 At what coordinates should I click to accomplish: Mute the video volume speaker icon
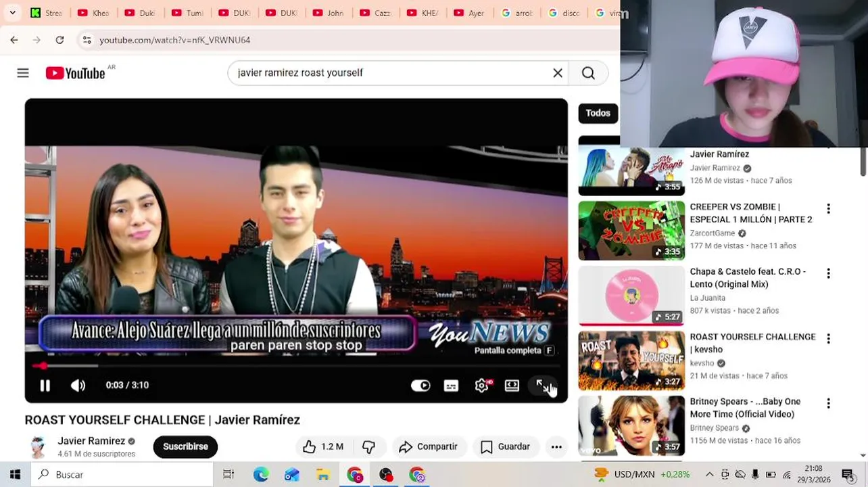[x=78, y=386]
